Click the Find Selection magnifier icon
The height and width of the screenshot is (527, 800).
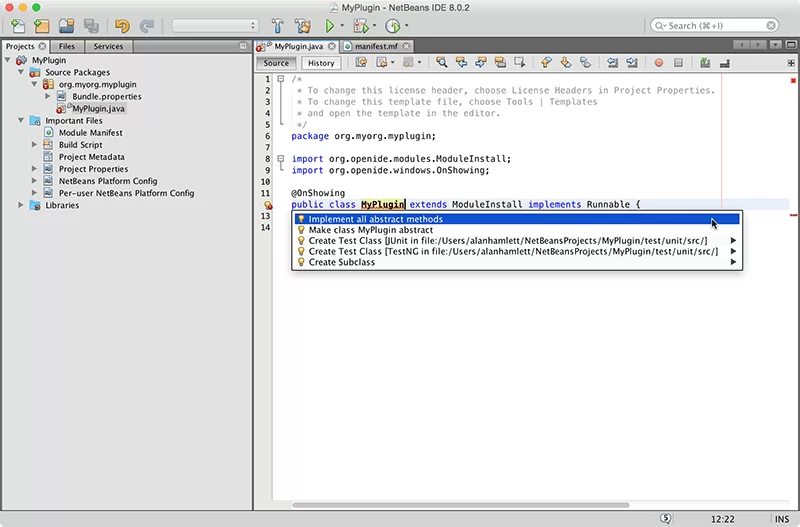(x=441, y=63)
